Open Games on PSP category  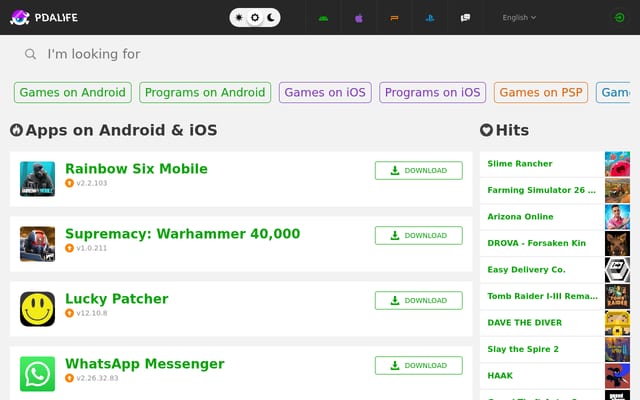pos(541,92)
